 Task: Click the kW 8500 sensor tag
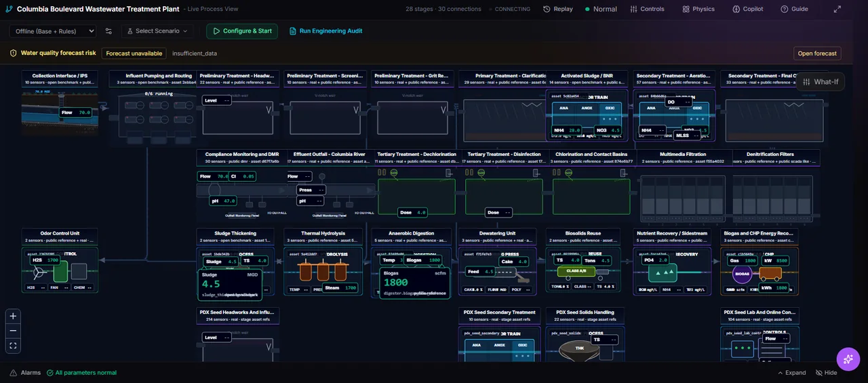776,260
